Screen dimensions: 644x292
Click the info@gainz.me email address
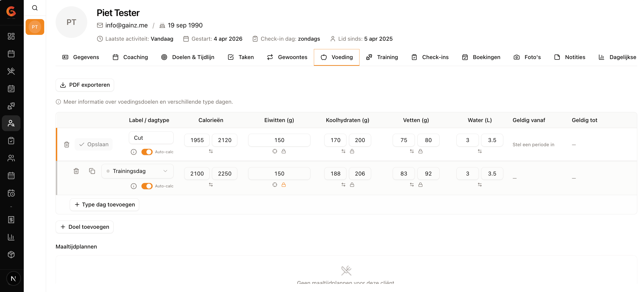[x=127, y=25]
